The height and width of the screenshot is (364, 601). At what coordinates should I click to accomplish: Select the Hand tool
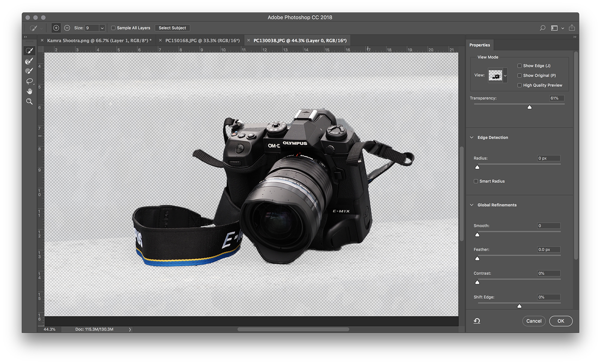click(29, 91)
